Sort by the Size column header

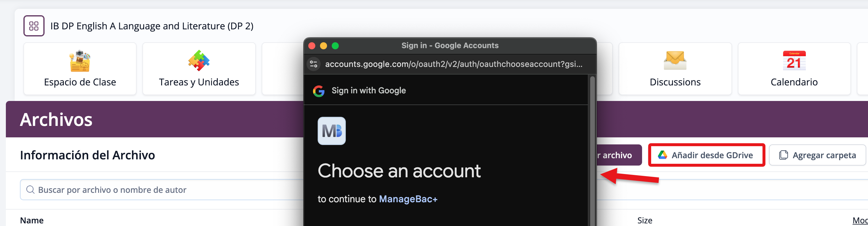pyautogui.click(x=645, y=220)
